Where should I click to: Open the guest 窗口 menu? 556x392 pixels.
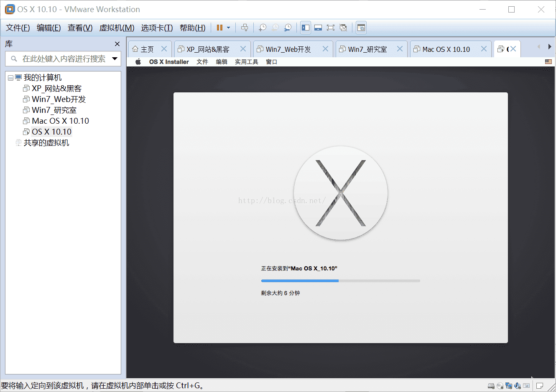tap(272, 62)
